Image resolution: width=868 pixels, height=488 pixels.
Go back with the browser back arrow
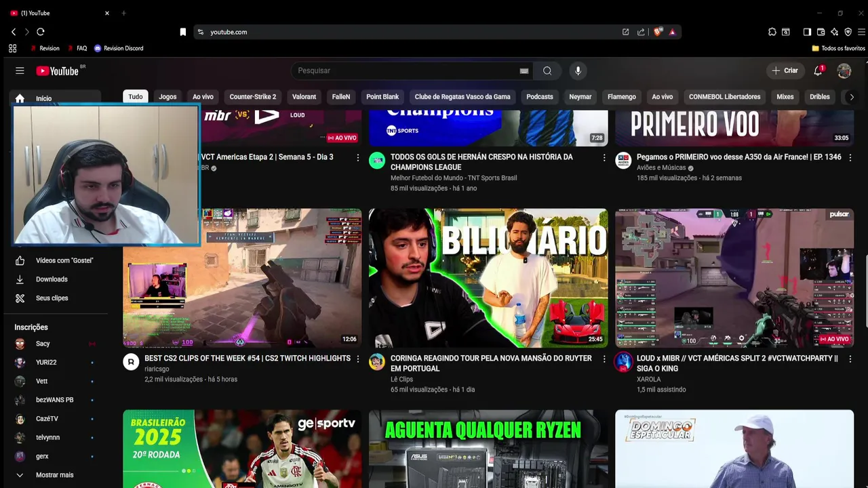click(x=13, y=32)
